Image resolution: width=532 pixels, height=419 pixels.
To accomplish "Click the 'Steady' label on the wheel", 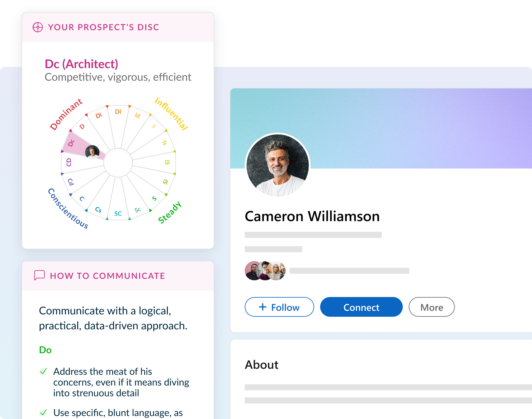I will [170, 212].
